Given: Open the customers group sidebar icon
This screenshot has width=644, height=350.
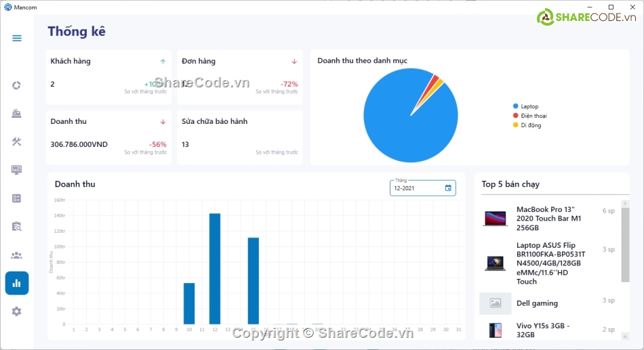Looking at the screenshot, I should (17, 255).
